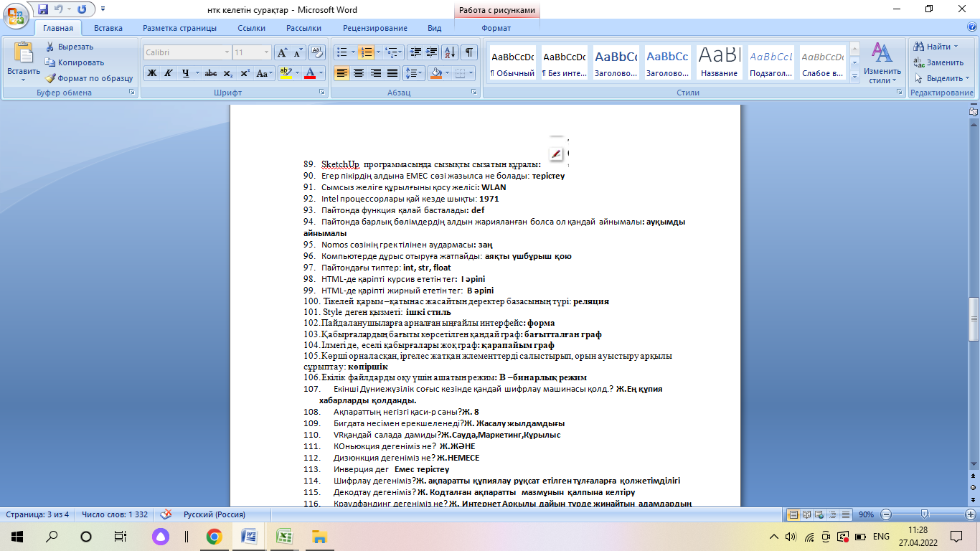Open the Change Case (Aa) dropdown

[263, 73]
